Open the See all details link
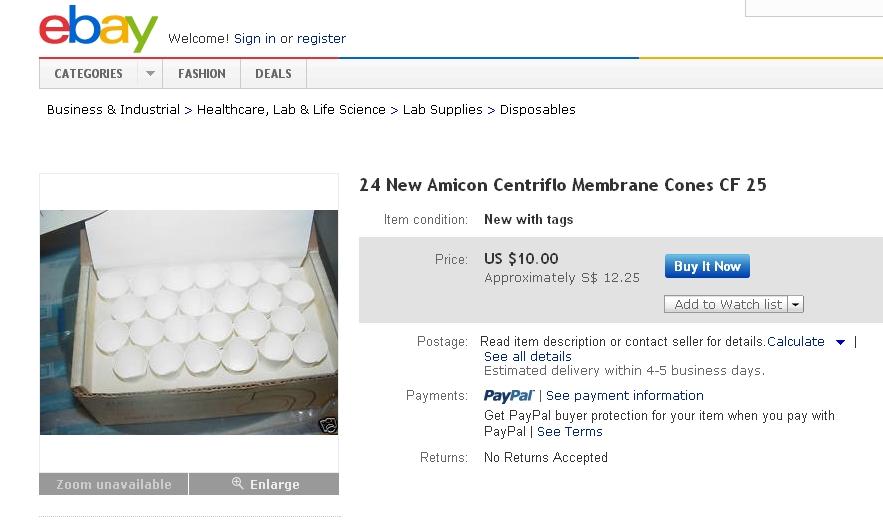This screenshot has width=883, height=520. coord(527,357)
